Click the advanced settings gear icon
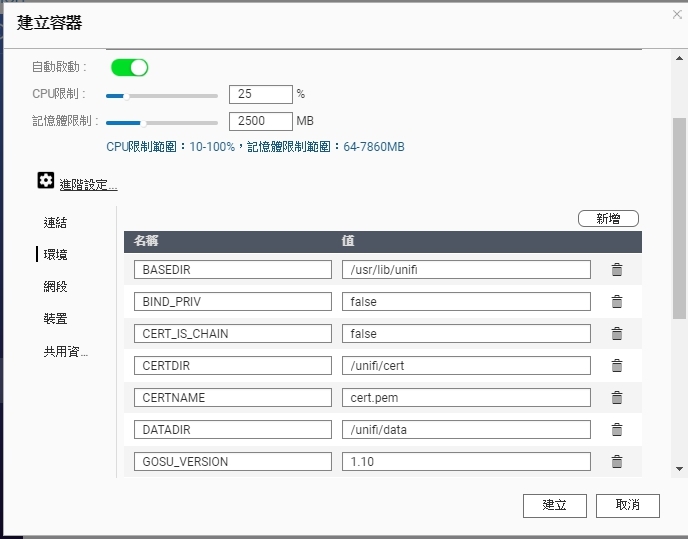 [x=46, y=180]
